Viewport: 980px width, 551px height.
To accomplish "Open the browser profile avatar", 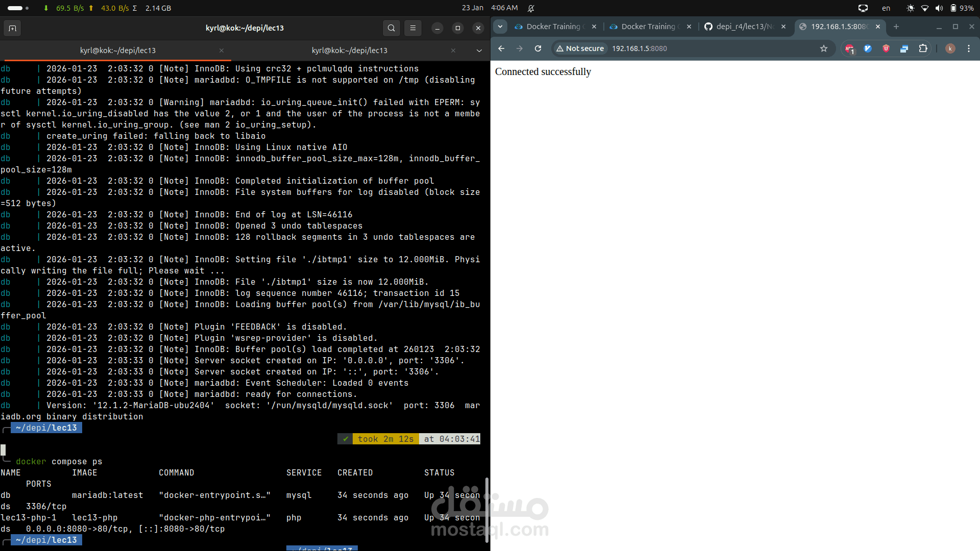I will [950, 48].
